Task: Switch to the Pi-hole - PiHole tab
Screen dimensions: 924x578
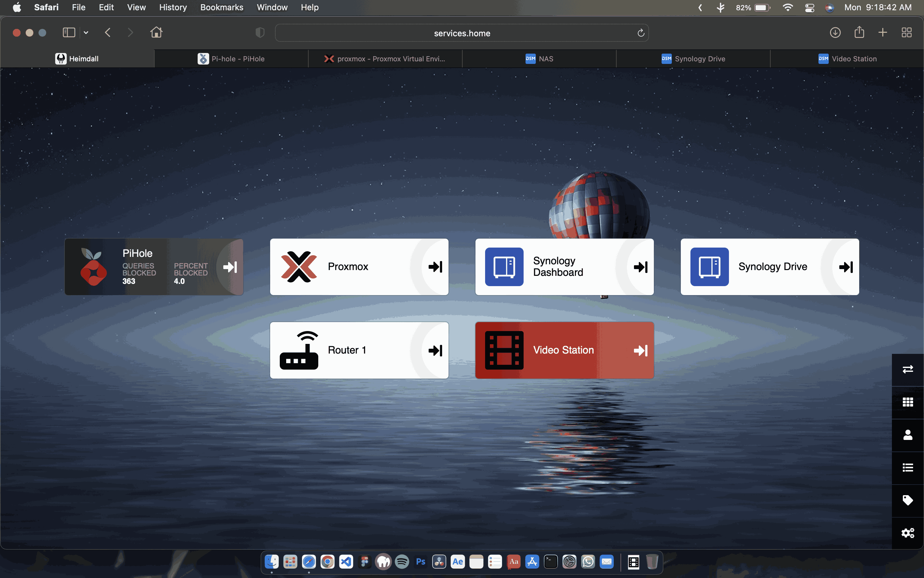Action: click(231, 58)
